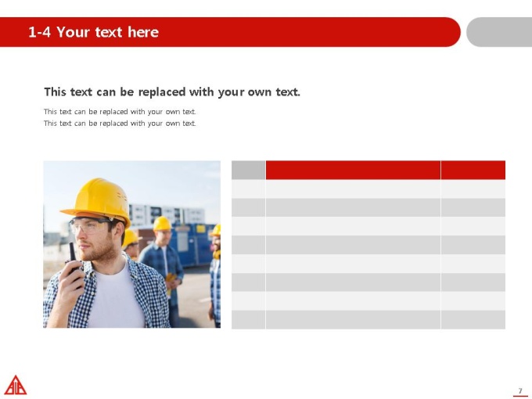Select the bold heading text line
The width and height of the screenshot is (532, 399).
172,92
